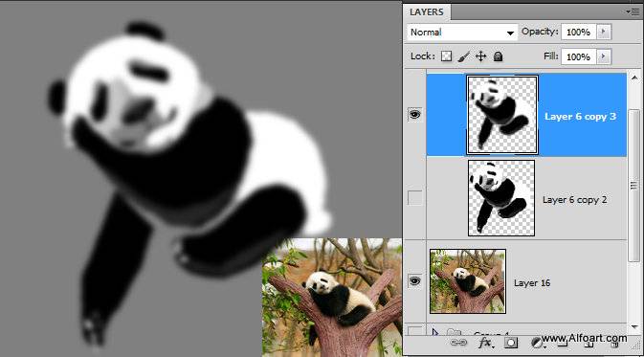Hide Layer 16 using its eye icon
This screenshot has height=357, width=644.
pos(415,281)
